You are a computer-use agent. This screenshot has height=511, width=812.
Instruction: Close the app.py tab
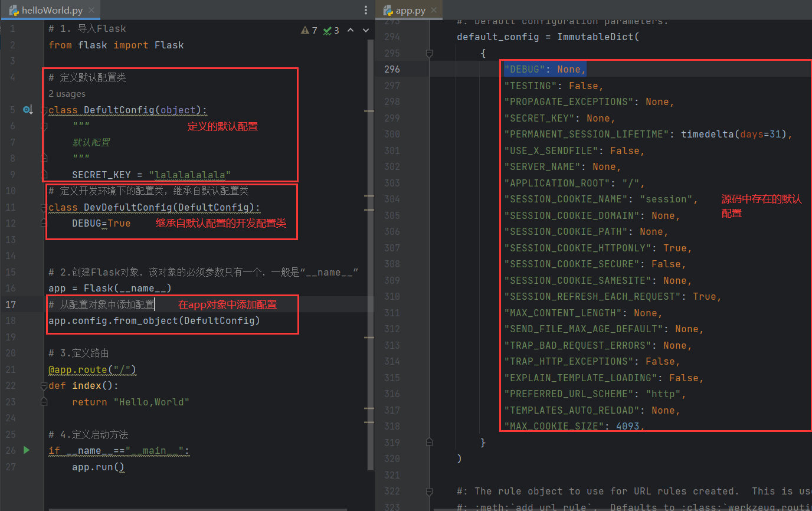pyautogui.click(x=434, y=11)
